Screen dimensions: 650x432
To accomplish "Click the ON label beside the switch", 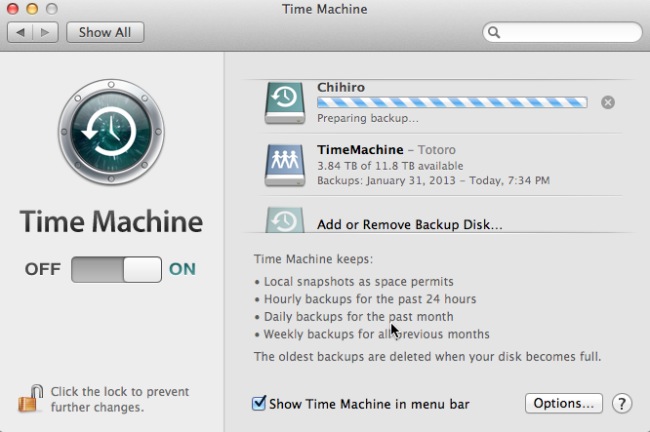I will [x=182, y=269].
